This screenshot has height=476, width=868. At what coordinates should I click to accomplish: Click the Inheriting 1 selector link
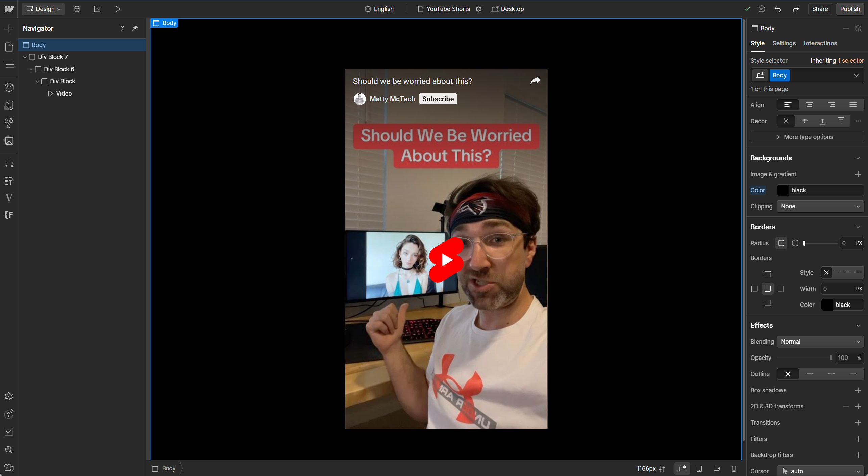pos(837,61)
